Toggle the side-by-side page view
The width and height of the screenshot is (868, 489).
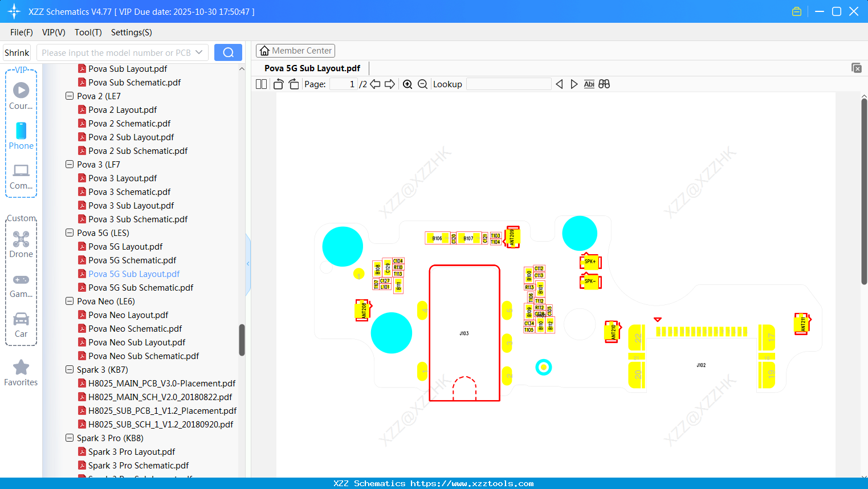(260, 84)
